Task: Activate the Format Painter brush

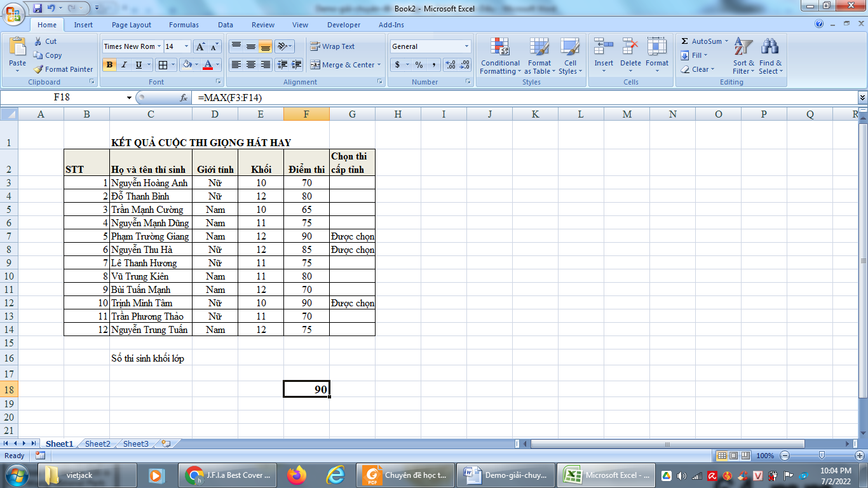Action: [x=64, y=69]
